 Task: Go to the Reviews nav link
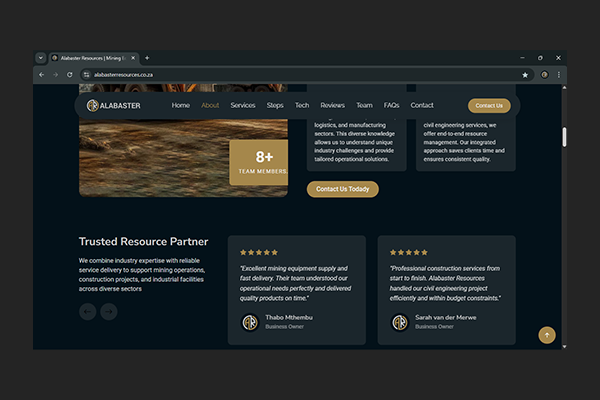[x=333, y=105]
